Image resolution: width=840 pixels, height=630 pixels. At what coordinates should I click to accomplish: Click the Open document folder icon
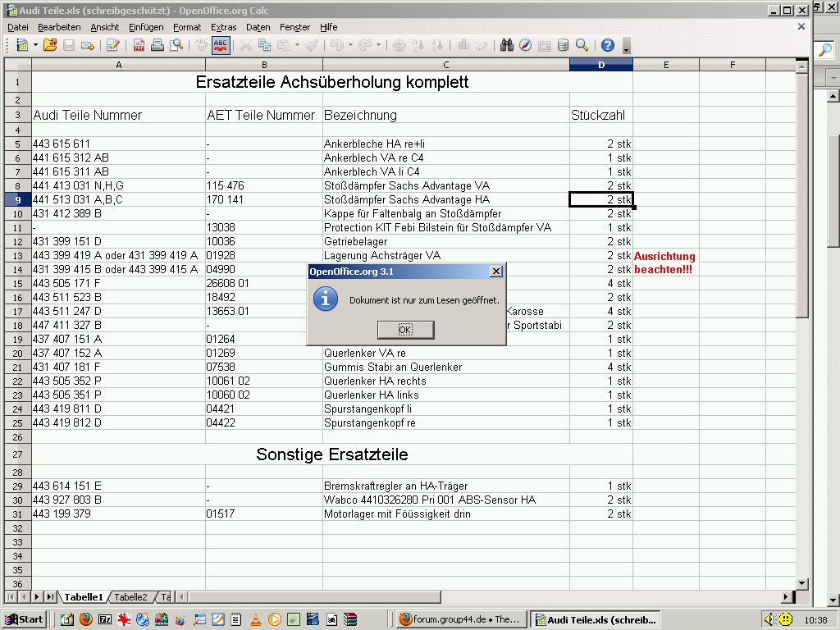click(50, 45)
